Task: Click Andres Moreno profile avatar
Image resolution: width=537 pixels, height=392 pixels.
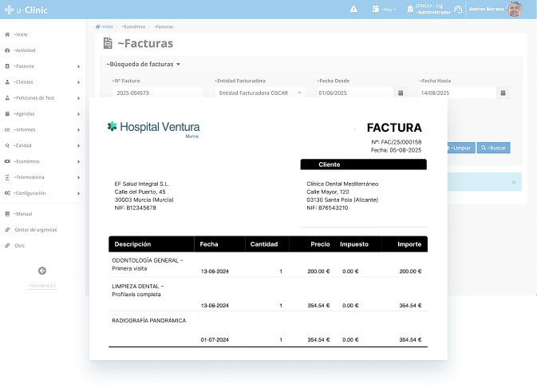Action: 515,9
